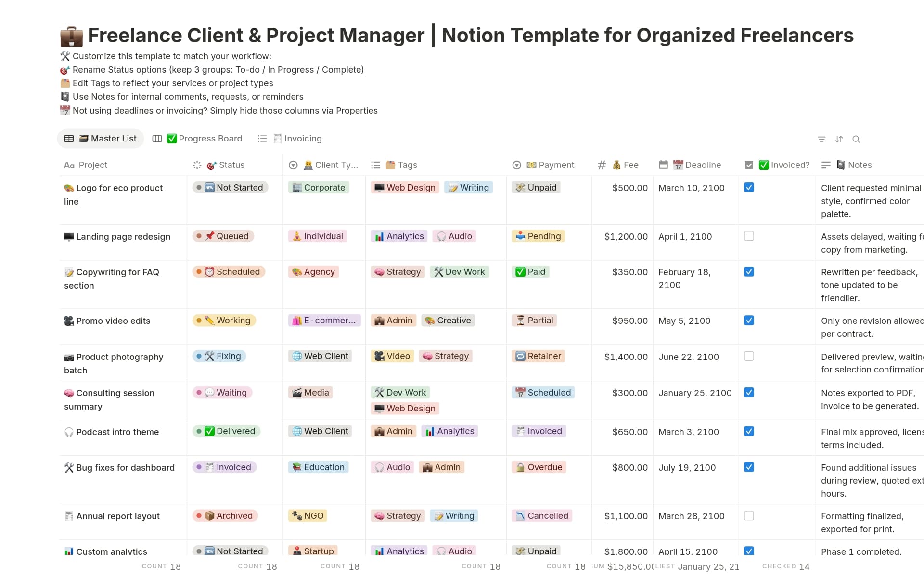Click the sort arrows icon near search
The height and width of the screenshot is (577, 924).
[x=839, y=139]
